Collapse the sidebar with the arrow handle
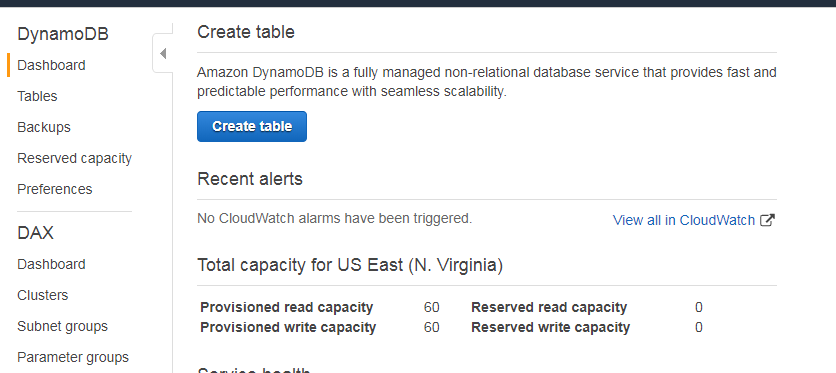Screen dimensions: 836x373 click(163, 53)
